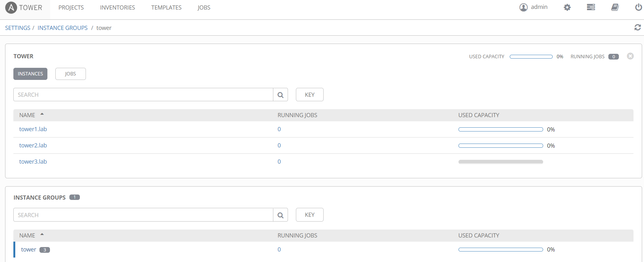Click KEY button in instances panel
The image size is (644, 262).
[x=310, y=95]
